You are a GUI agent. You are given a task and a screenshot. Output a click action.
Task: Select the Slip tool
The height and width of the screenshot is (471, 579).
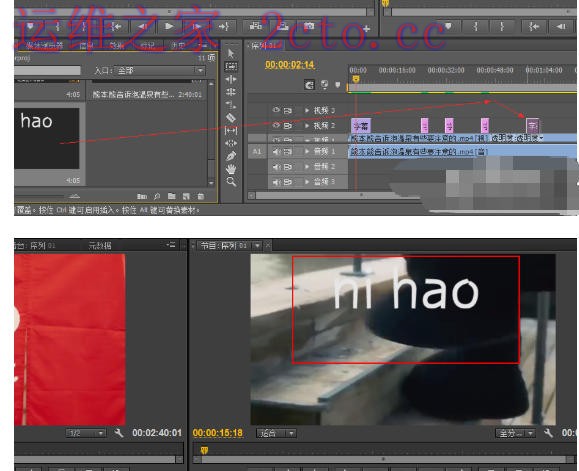[x=231, y=130]
